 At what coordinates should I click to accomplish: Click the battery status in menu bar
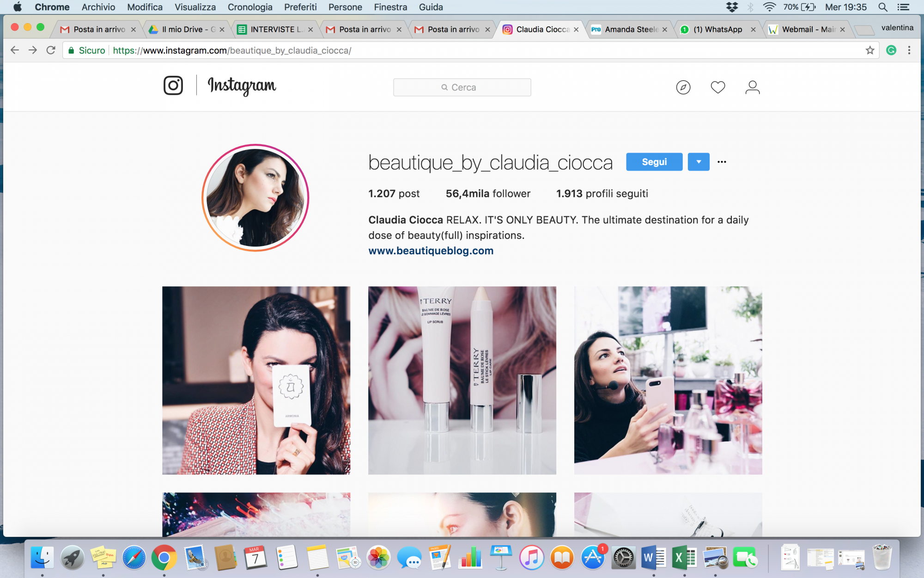tap(800, 7)
